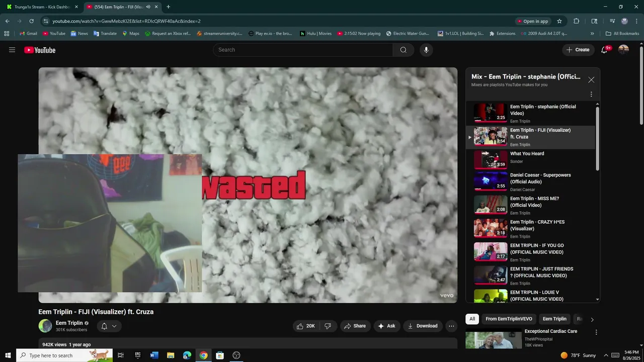644x362 pixels.
Task: Open the Translate bookmark
Action: pos(105,34)
